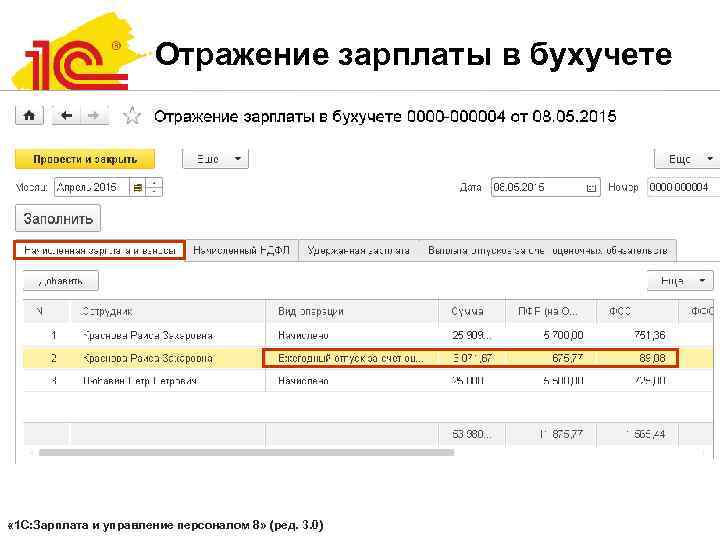Viewport: 720px width, 540px height.
Task: Click the 89,08 ФСС cell
Action: 652,358
